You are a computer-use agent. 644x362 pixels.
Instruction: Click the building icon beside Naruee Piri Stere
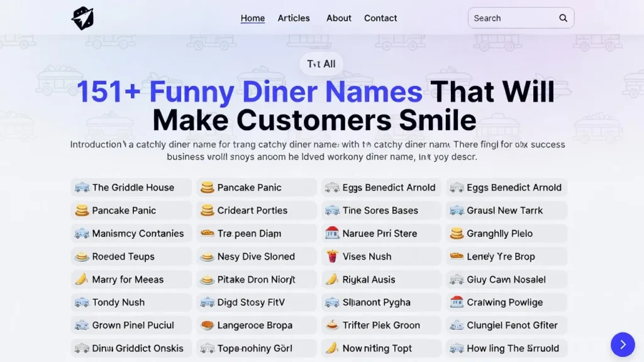click(x=332, y=233)
